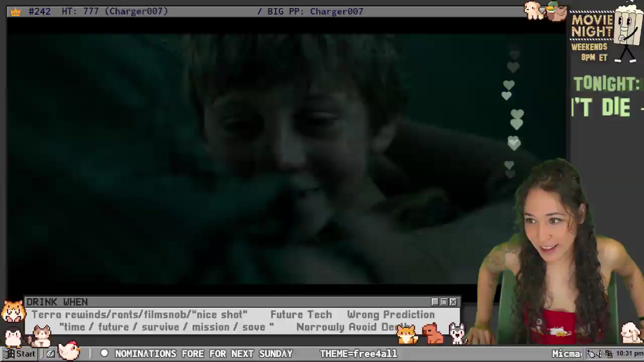Click the MOVIE NIGHT logo

pyautogui.click(x=592, y=26)
